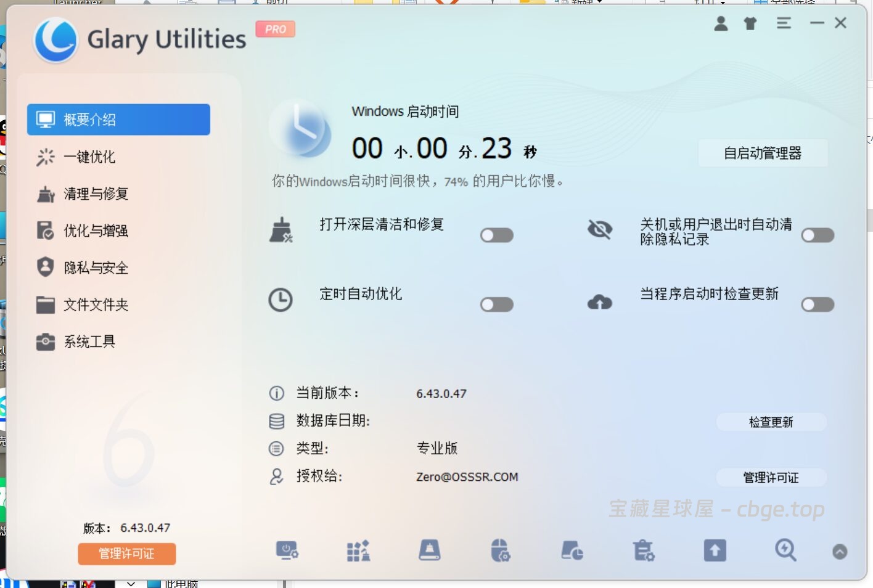Image resolution: width=873 pixels, height=588 pixels.
Task: Minimize the Glary Utilities window
Action: [817, 23]
